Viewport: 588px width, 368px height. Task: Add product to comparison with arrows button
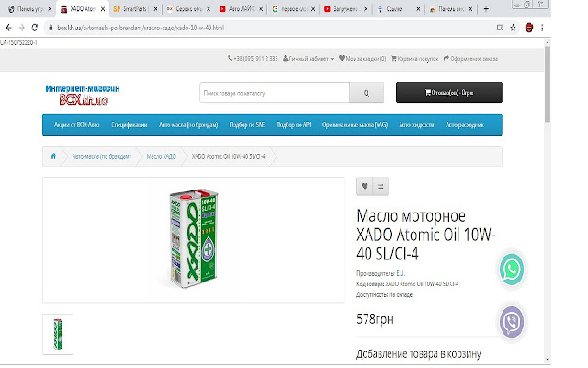380,186
